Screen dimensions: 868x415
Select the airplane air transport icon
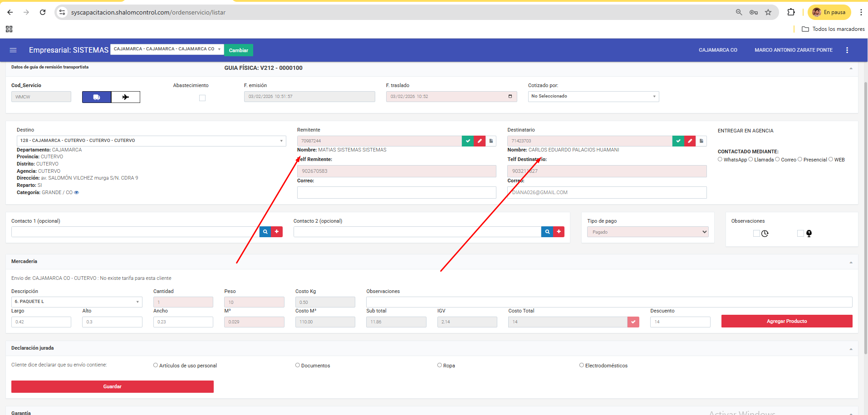pyautogui.click(x=126, y=97)
